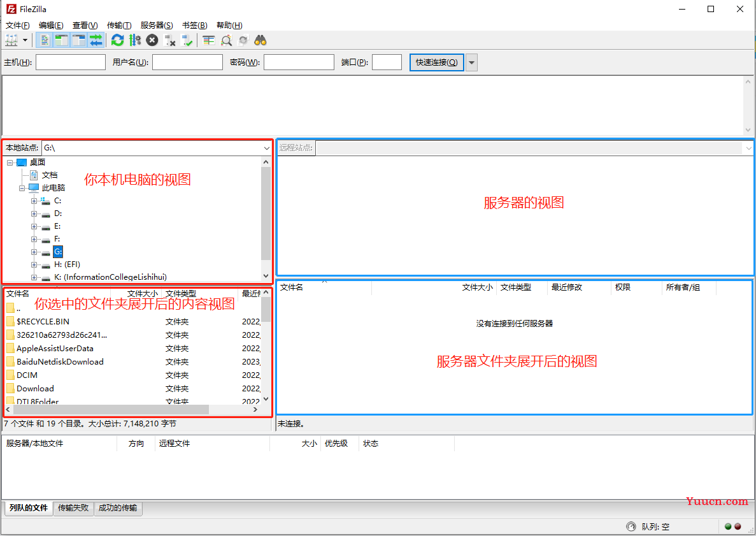
Task: Click the queue status icon beside 队列
Action: (631, 526)
